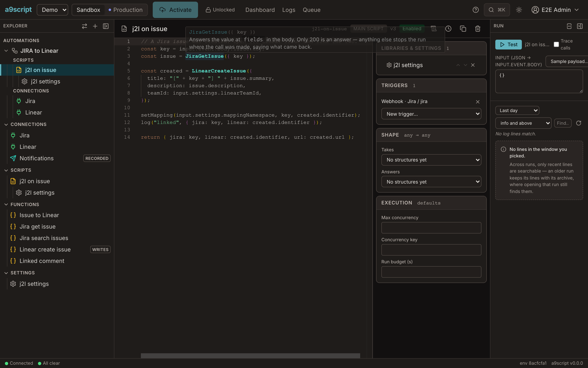Image resolution: width=588 pixels, height=368 pixels.
Task: Click the Run budget field
Action: 431,272
